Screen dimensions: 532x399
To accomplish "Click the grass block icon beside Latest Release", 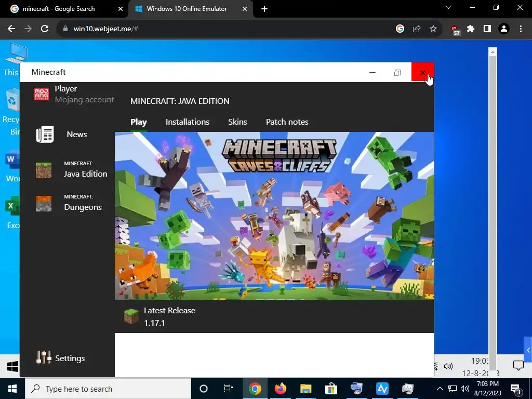I will tap(131, 316).
